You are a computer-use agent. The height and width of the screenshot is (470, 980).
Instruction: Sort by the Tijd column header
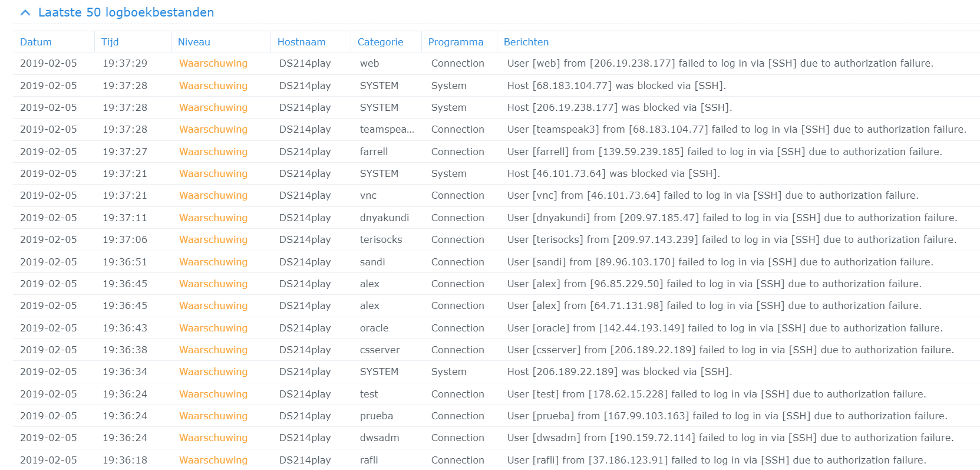110,42
